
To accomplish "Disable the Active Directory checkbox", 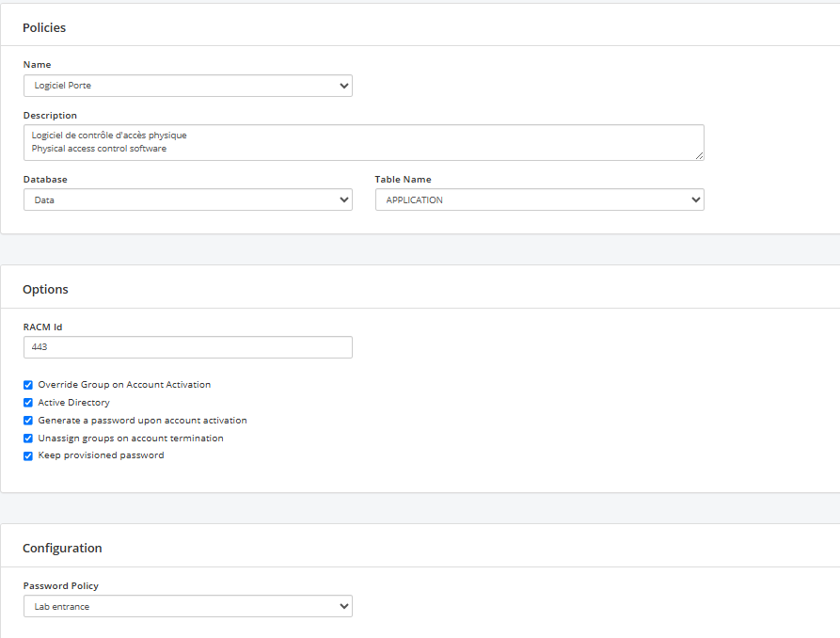I will click(28, 402).
